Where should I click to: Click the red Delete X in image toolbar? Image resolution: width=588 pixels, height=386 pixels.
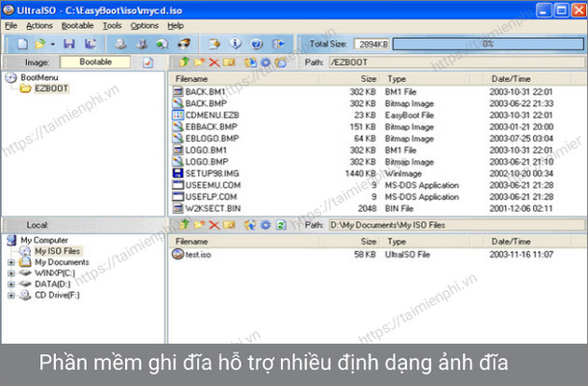pos(214,62)
